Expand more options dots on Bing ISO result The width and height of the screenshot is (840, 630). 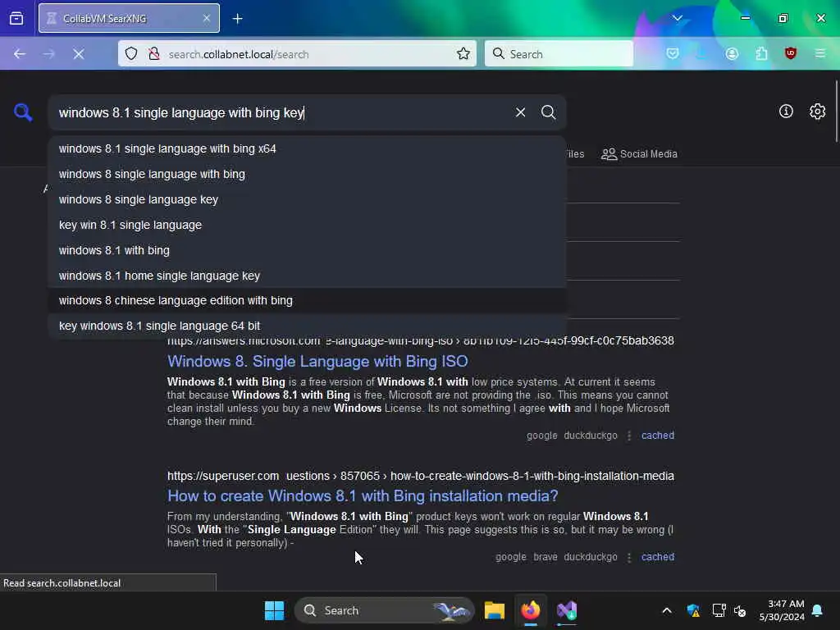pos(629,436)
